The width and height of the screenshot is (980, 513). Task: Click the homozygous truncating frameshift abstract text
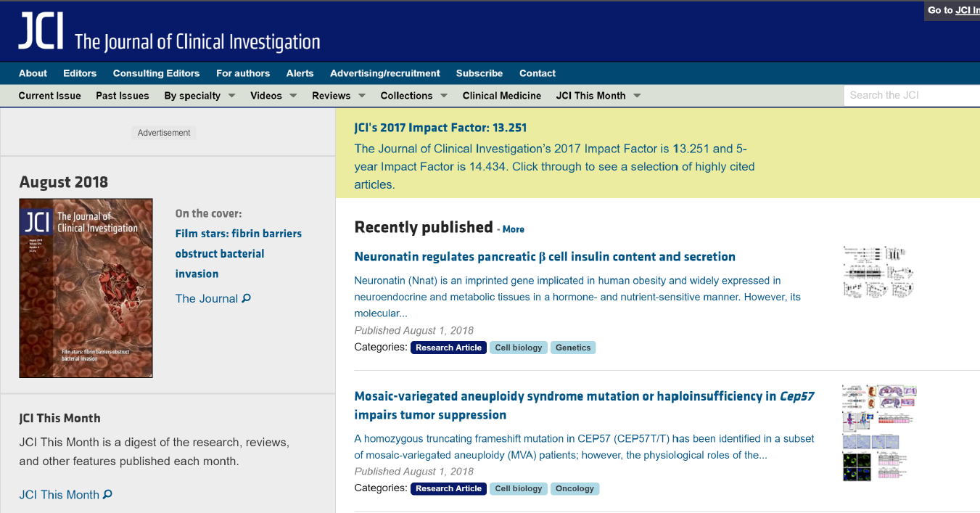(584, 447)
